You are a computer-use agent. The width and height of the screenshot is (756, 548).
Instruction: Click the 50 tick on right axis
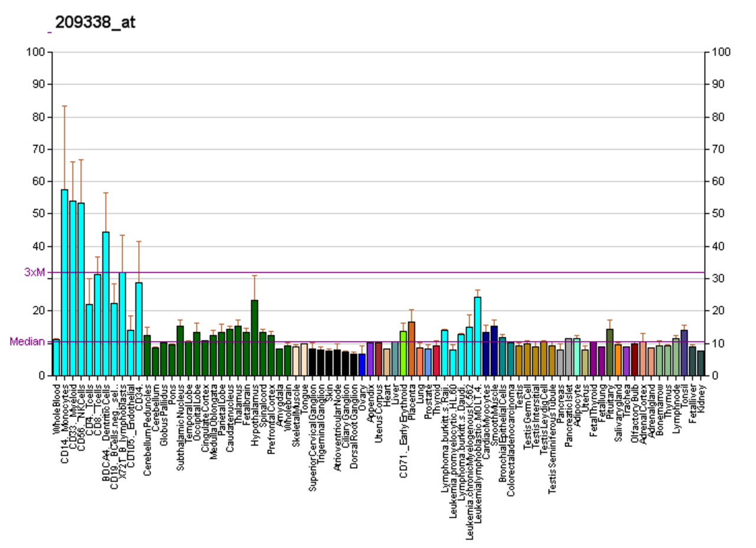tap(719, 213)
